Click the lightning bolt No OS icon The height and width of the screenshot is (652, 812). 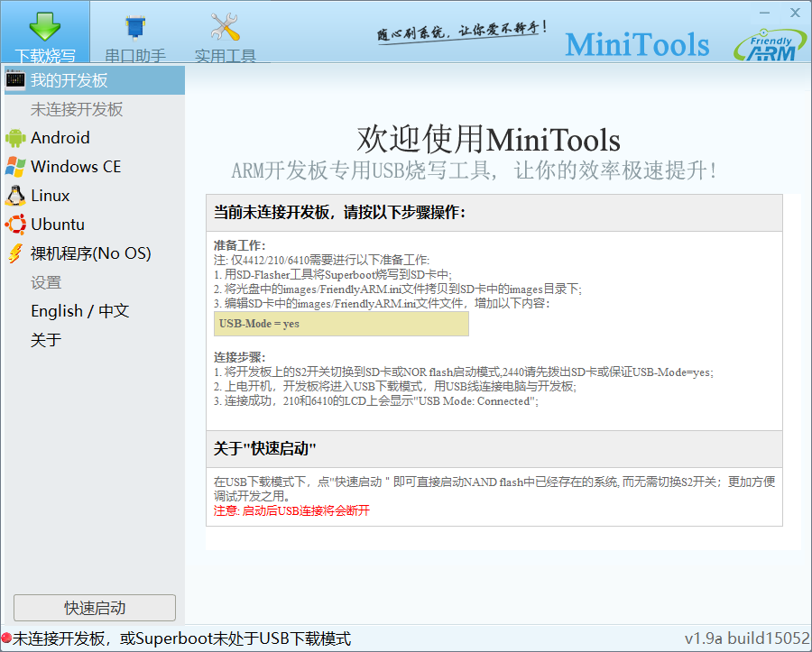click(x=15, y=253)
